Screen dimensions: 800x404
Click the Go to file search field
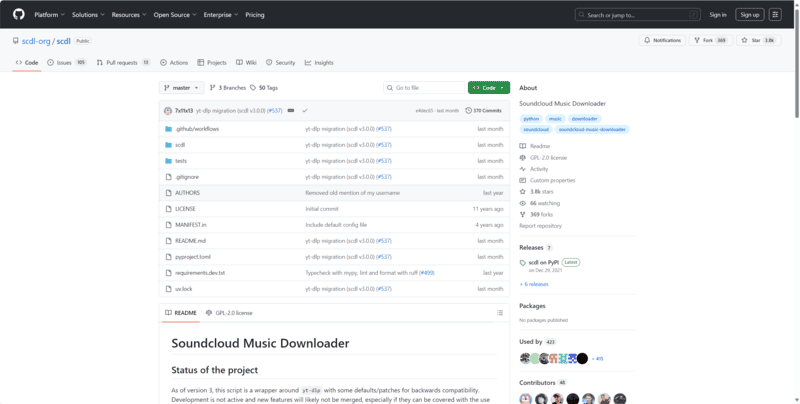pyautogui.click(x=424, y=88)
